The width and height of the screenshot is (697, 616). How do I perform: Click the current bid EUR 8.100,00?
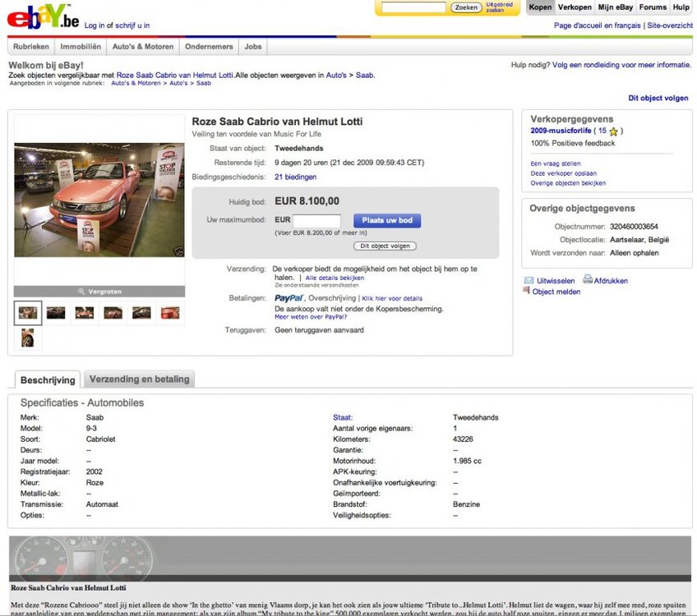click(x=307, y=201)
